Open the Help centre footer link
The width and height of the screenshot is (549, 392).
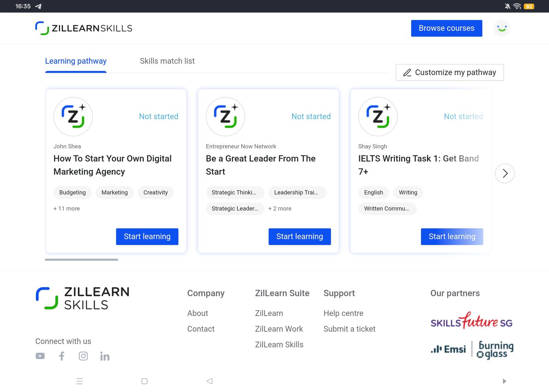pyautogui.click(x=343, y=313)
